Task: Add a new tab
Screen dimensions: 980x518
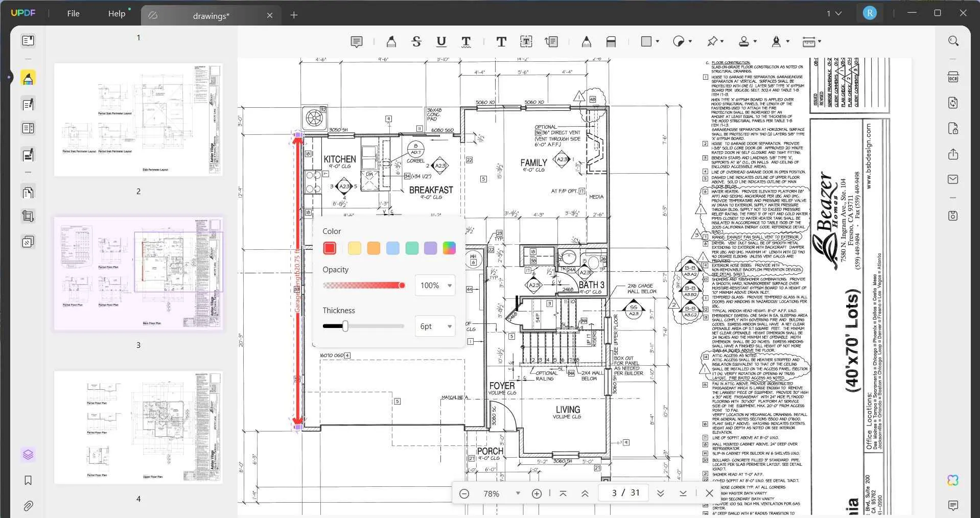Action: click(294, 15)
